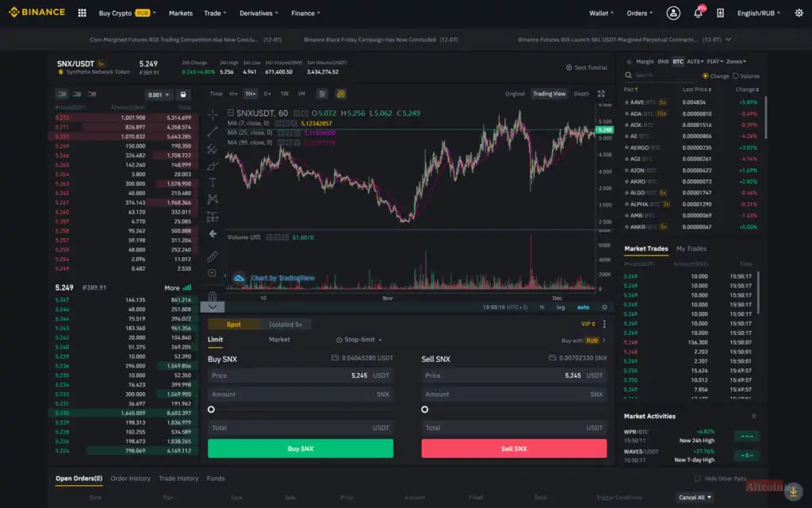The width and height of the screenshot is (812, 508).
Task: Click the red Sell SNX button
Action: tap(514, 448)
